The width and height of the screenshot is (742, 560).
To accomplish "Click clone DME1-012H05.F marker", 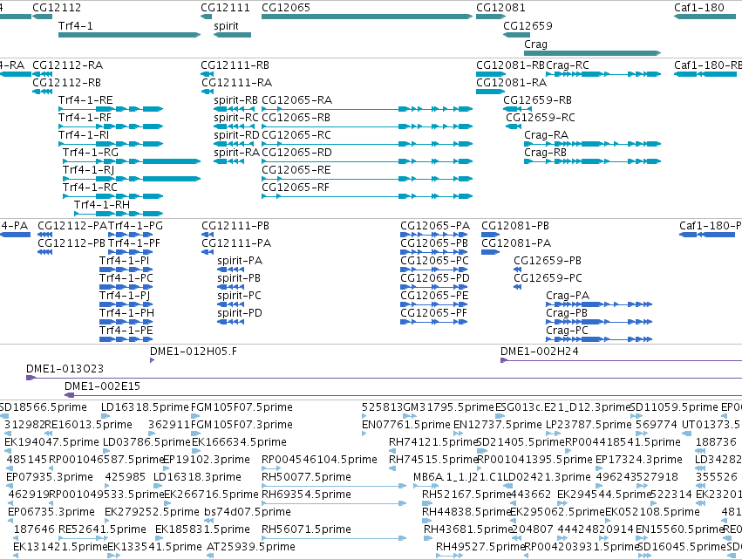I will (152, 360).
